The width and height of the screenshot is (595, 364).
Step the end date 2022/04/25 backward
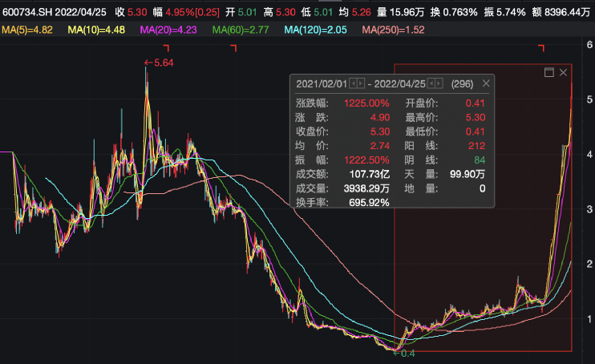(x=431, y=83)
